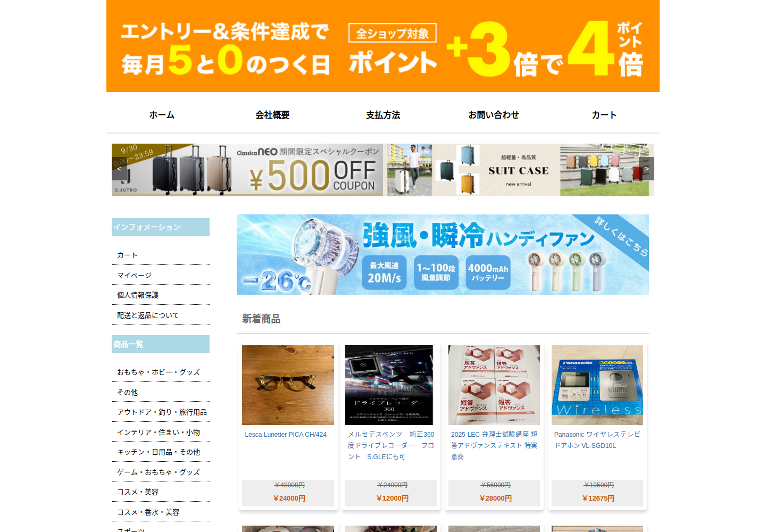Click the ¥28000円 sale price
766x532 pixels.
click(495, 498)
